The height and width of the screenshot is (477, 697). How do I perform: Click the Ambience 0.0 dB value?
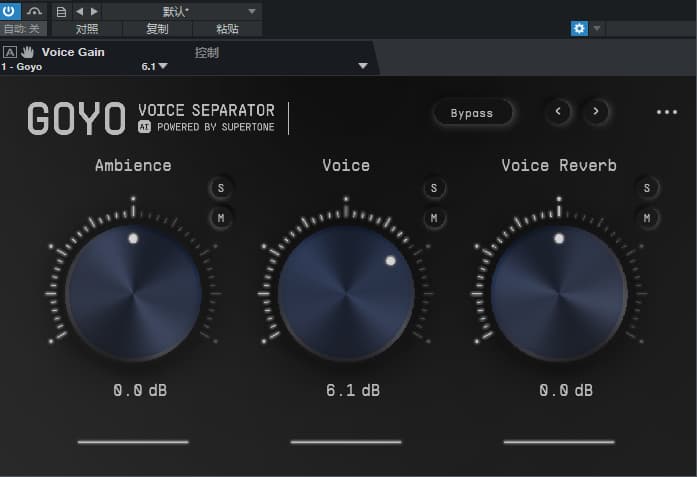(140, 390)
